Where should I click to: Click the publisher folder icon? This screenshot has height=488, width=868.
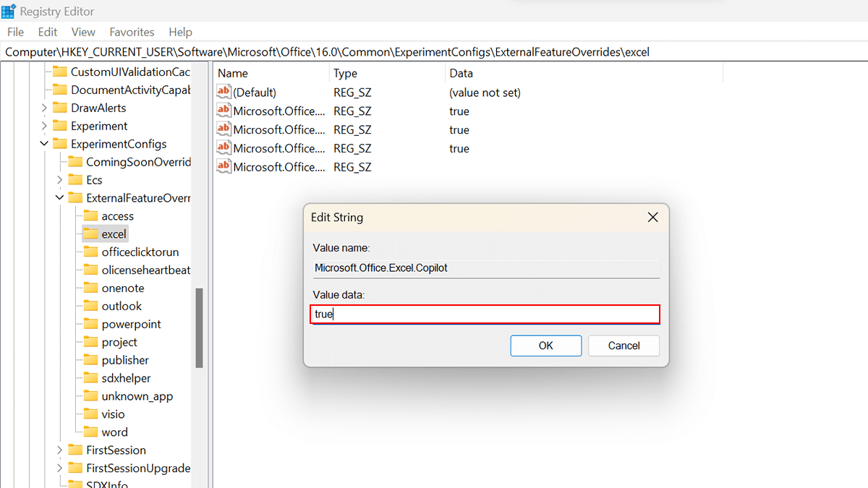[x=90, y=360]
